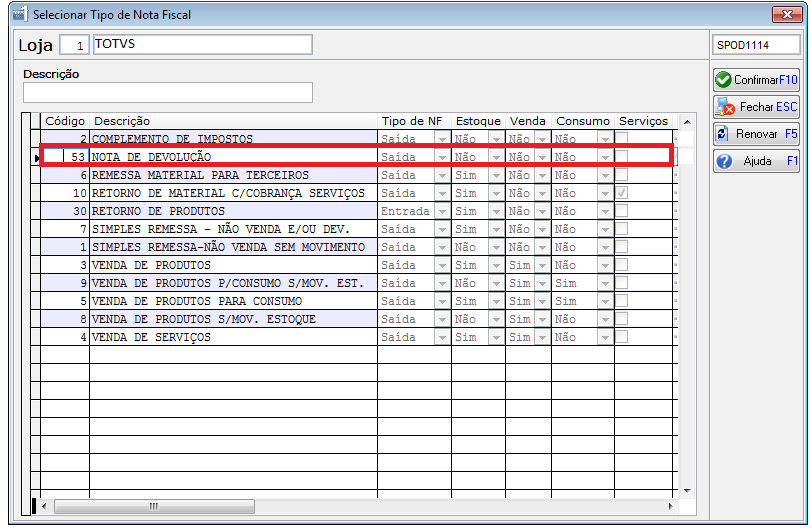
Task: Focus the Descrição search input field
Action: pos(168,93)
